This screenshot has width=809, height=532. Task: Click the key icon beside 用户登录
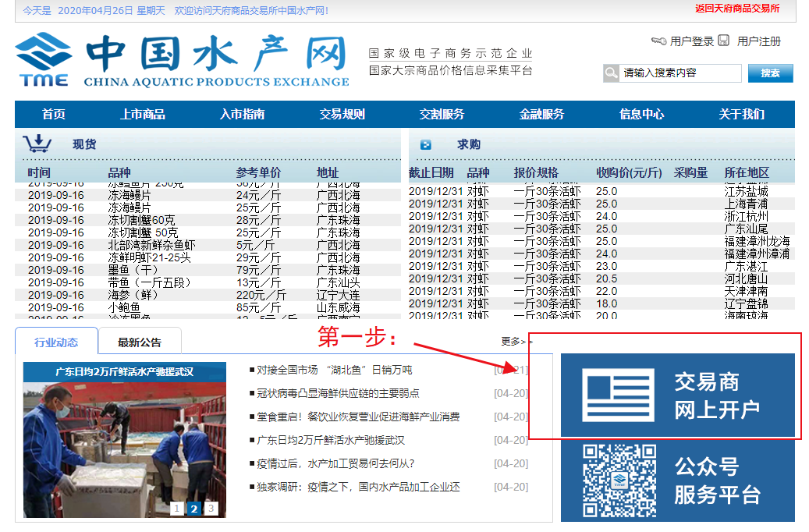click(x=658, y=41)
